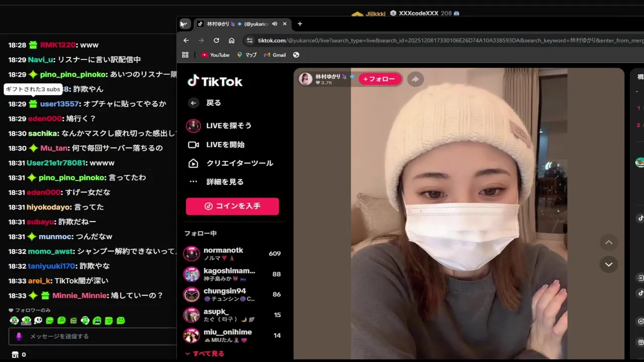Viewport: 644px width, 362px height.
Task: Open 詳細を見る menu
Action: pyautogui.click(x=216, y=182)
